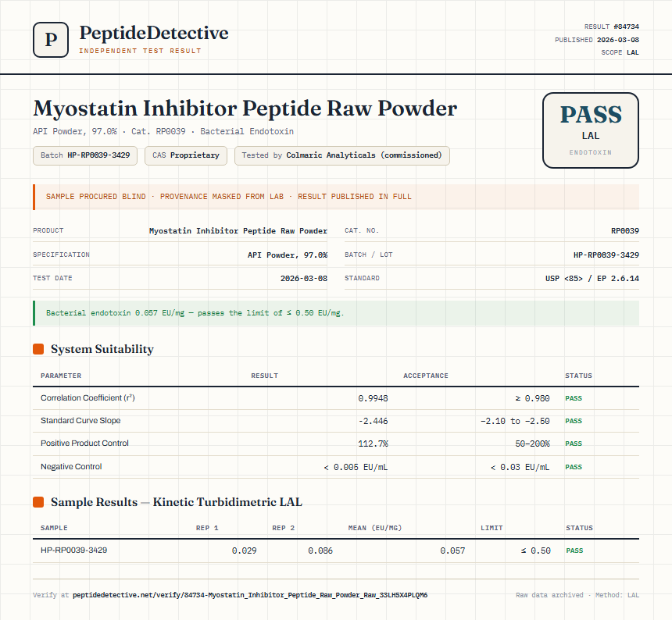This screenshot has height=620, width=672.
Task: Click PASS status for Correlation Coefficient
Action: 574,398
